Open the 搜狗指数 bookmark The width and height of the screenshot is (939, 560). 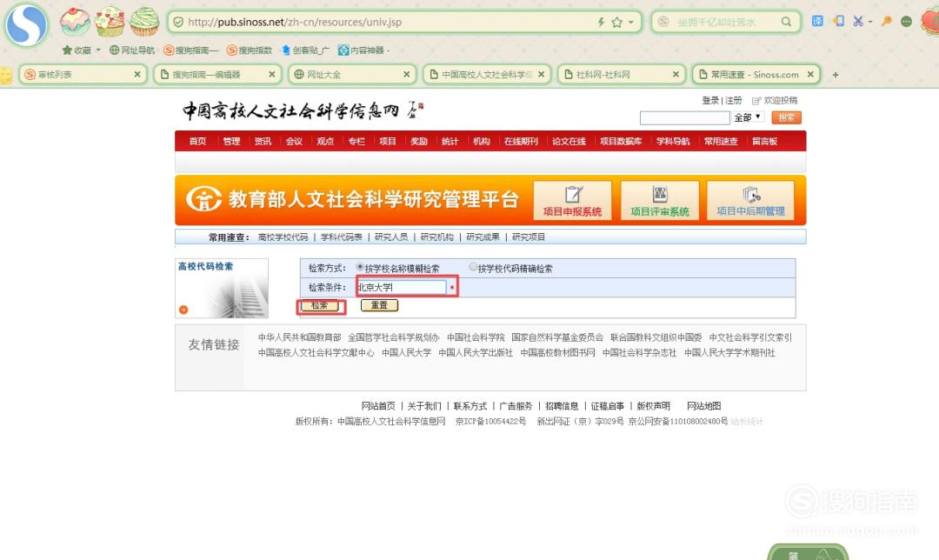[x=250, y=50]
